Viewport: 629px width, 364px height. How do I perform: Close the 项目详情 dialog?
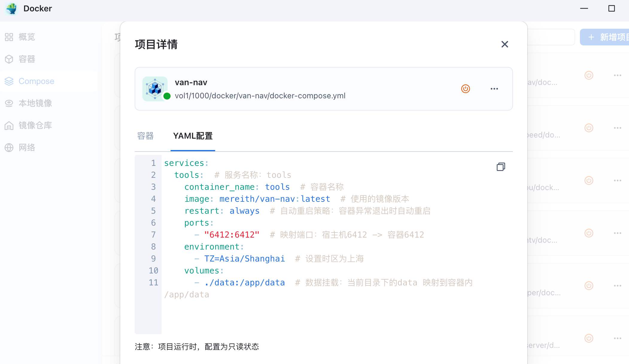click(505, 44)
